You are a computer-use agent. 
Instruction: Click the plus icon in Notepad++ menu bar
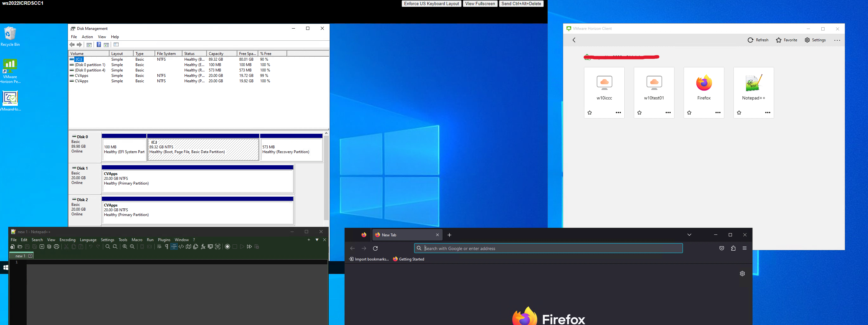(309, 240)
